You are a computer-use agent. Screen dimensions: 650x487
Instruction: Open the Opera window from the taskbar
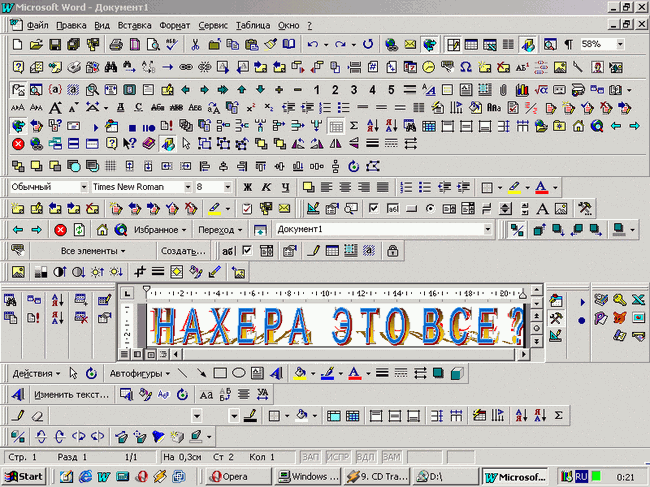click(234, 476)
